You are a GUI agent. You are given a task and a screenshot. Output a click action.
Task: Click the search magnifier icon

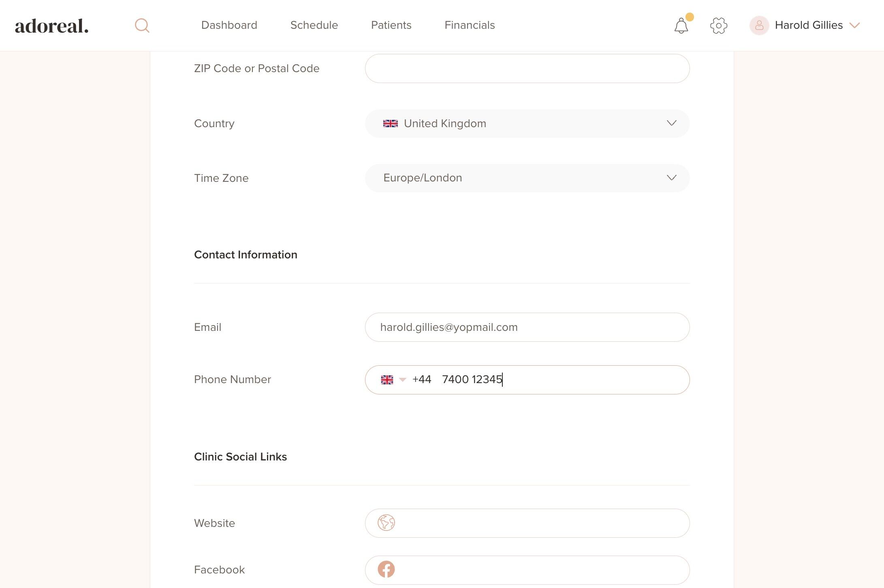pyautogui.click(x=142, y=26)
